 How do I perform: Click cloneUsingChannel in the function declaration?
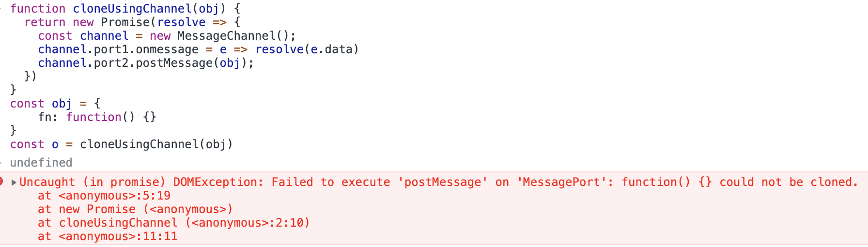point(132,9)
